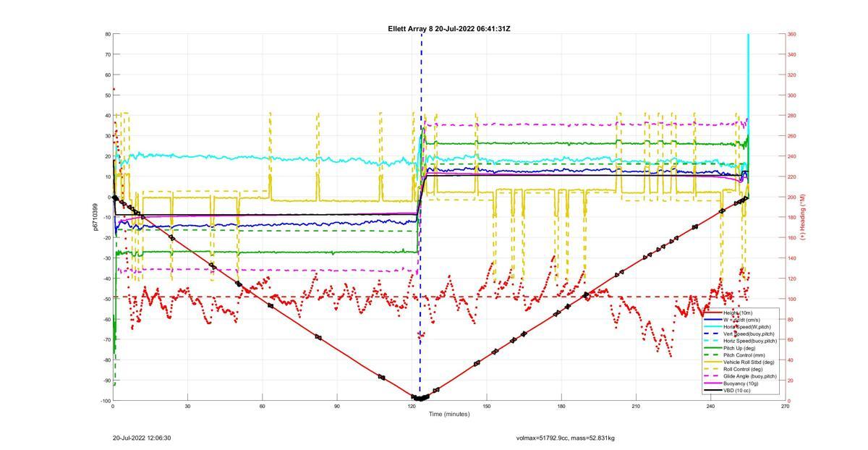Click the x-axis tick label '90'
The width and height of the screenshot is (868, 450).
337,406
